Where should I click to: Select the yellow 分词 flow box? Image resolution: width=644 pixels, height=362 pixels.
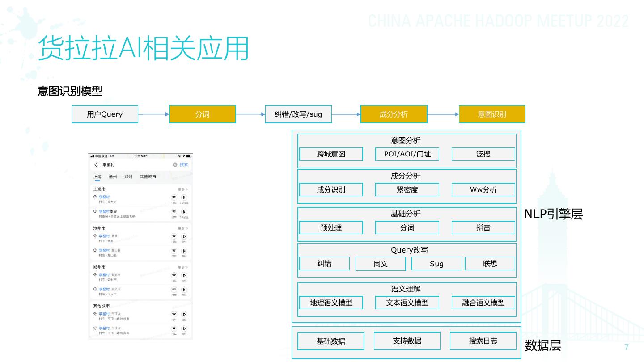[x=203, y=114]
